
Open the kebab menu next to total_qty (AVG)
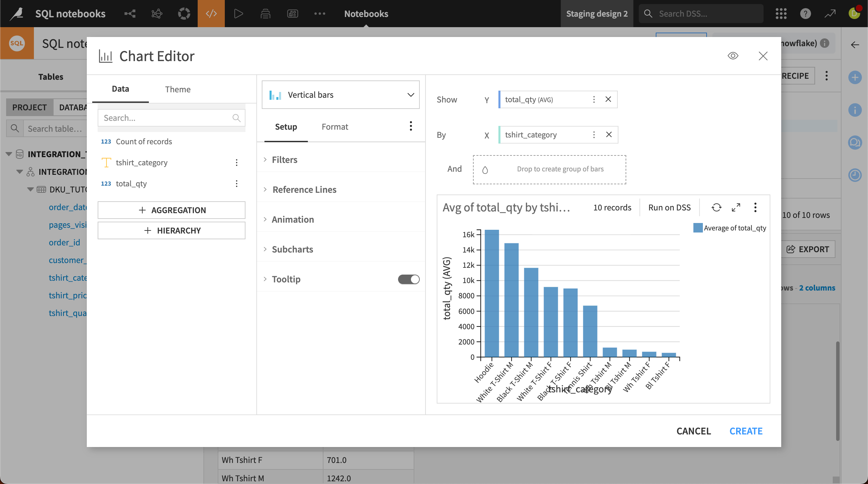pyautogui.click(x=594, y=99)
